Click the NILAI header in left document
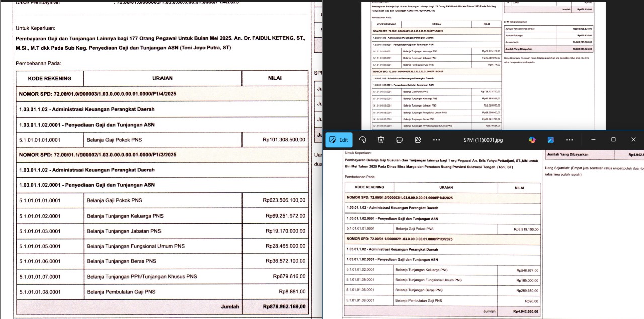Image resolution: width=644 pixels, height=319 pixels. coord(275,78)
